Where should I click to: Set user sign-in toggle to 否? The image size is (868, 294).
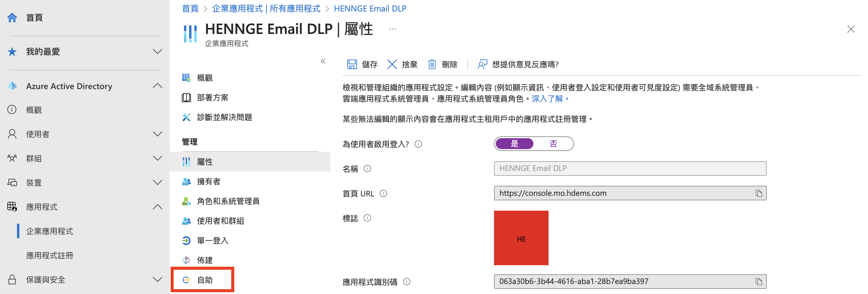[x=553, y=144]
